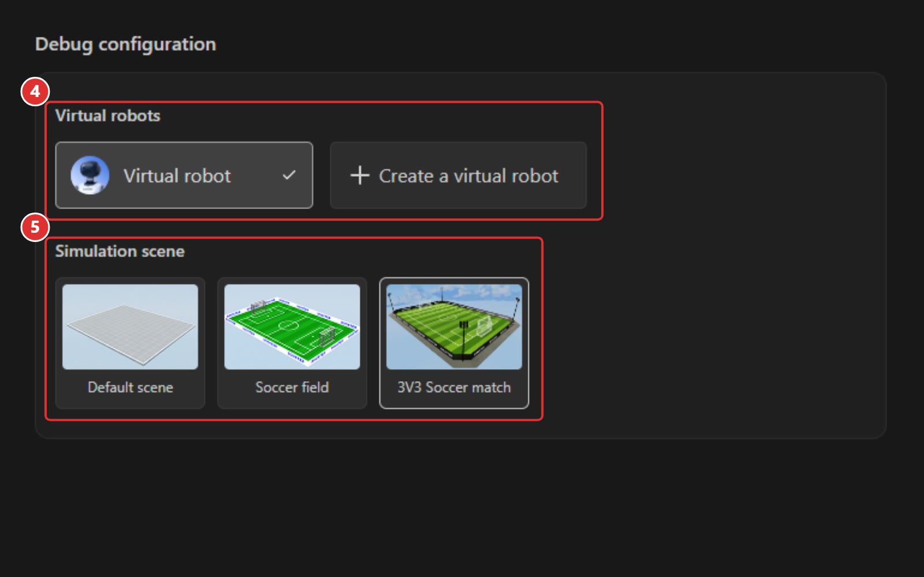Click the 'Virtual robots' section heading
Image resolution: width=924 pixels, height=577 pixels.
pos(108,116)
